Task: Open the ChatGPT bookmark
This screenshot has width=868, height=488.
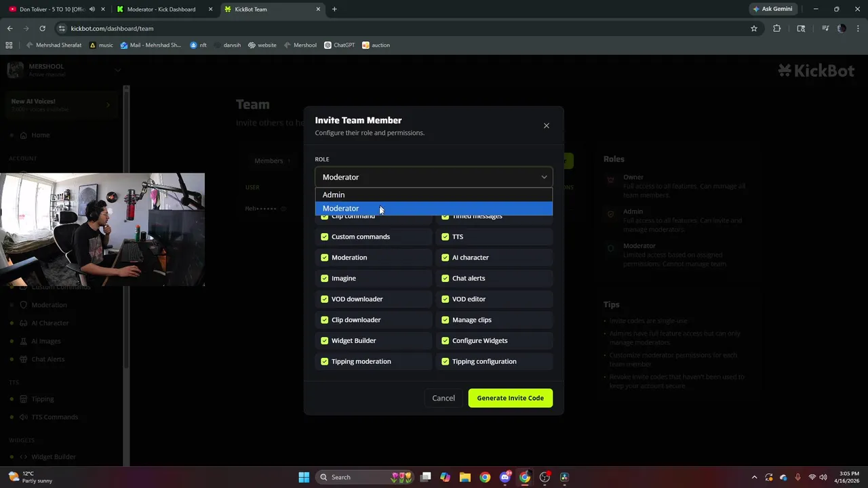Action: pos(339,45)
